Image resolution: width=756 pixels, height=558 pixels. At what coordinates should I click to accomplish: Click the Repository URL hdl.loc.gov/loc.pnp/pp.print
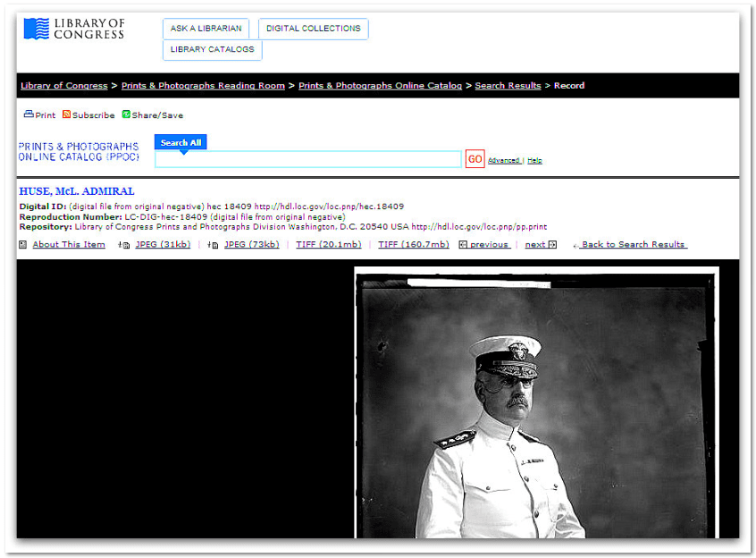click(479, 226)
